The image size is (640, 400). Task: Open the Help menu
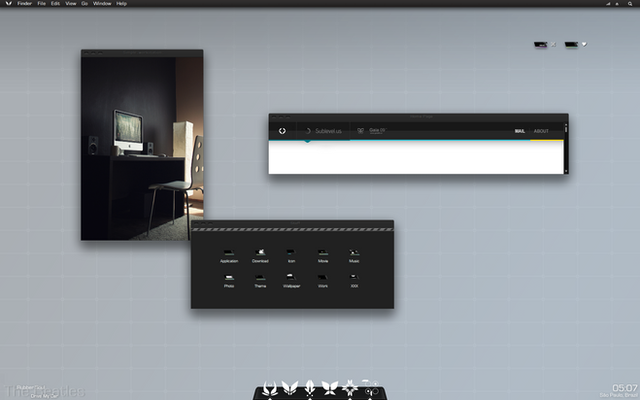pyautogui.click(x=121, y=3)
